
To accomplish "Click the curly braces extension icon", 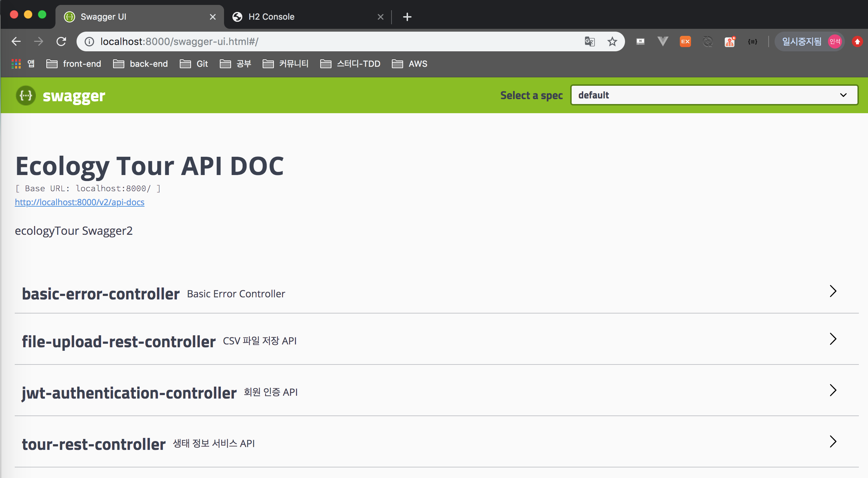I will tap(752, 41).
